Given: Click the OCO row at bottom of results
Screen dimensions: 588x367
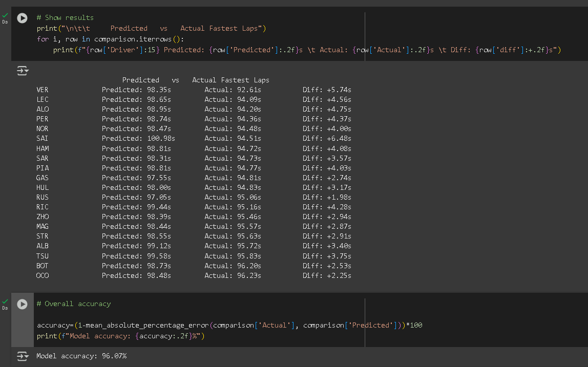Looking at the screenshot, I should tap(154, 275).
